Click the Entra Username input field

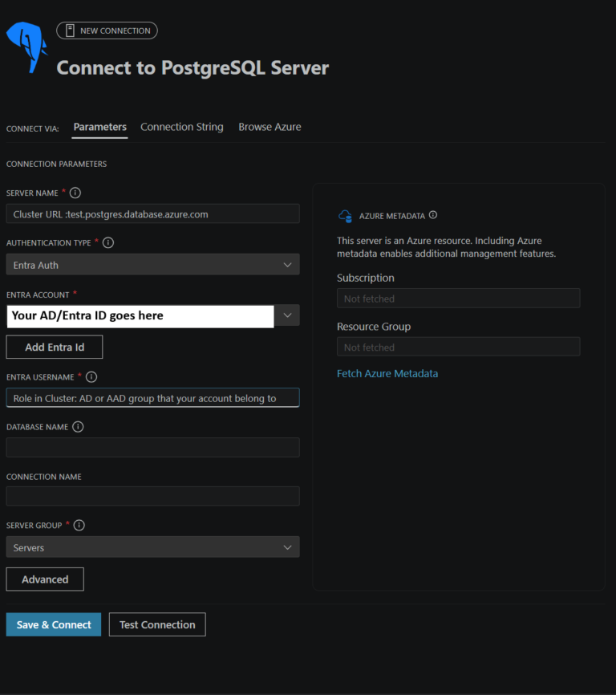[152, 398]
